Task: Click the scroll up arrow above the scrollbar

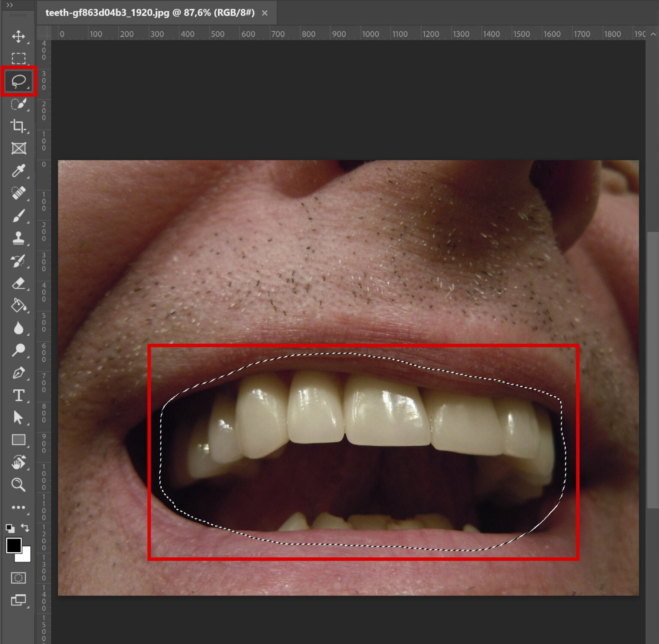Action: click(653, 33)
